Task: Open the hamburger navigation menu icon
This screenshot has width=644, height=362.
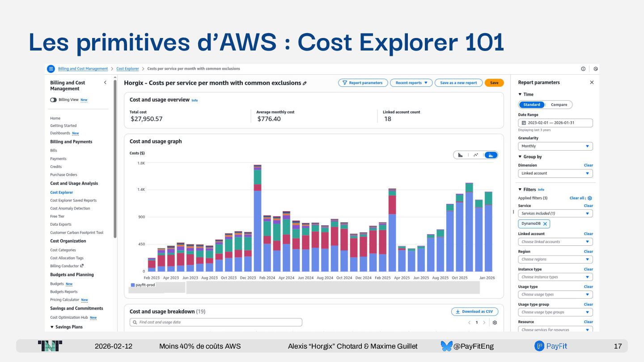Action: [x=51, y=69]
